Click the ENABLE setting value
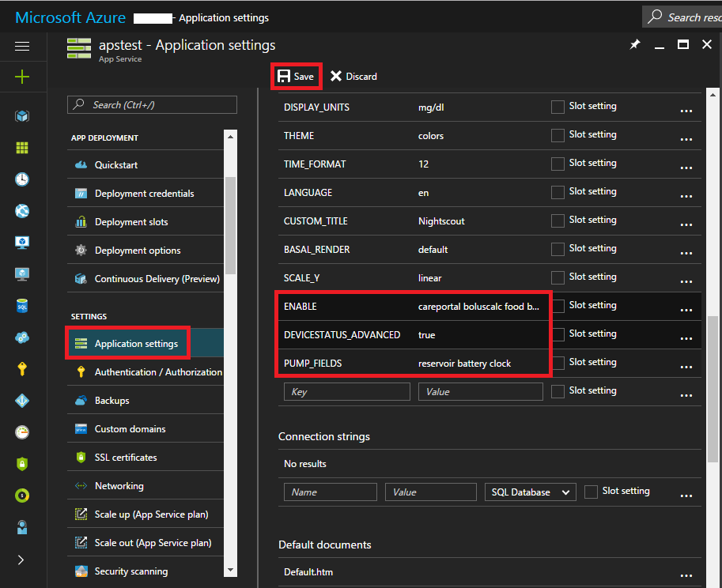 pos(478,307)
